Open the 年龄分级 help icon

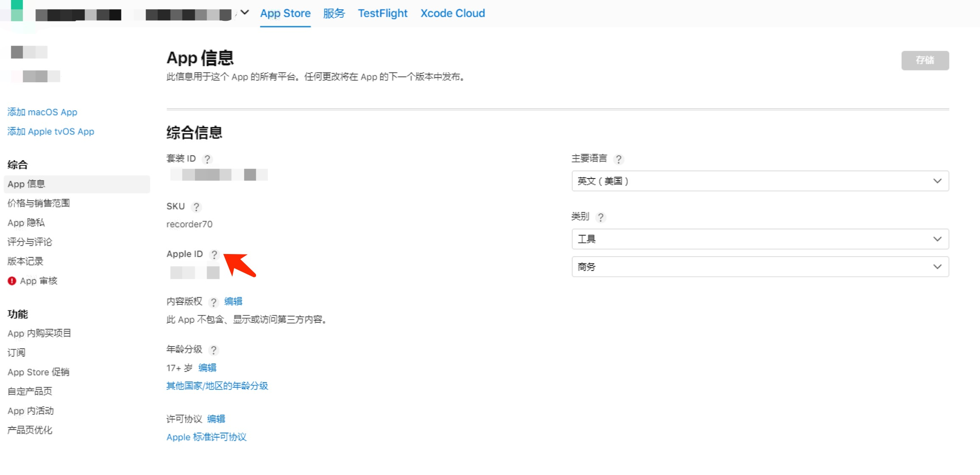click(x=214, y=350)
